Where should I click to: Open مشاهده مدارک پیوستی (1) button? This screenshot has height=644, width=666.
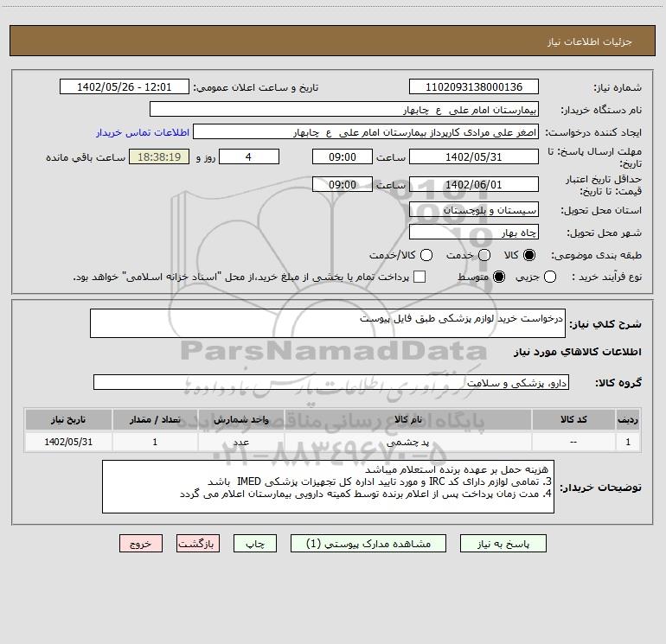(368, 544)
